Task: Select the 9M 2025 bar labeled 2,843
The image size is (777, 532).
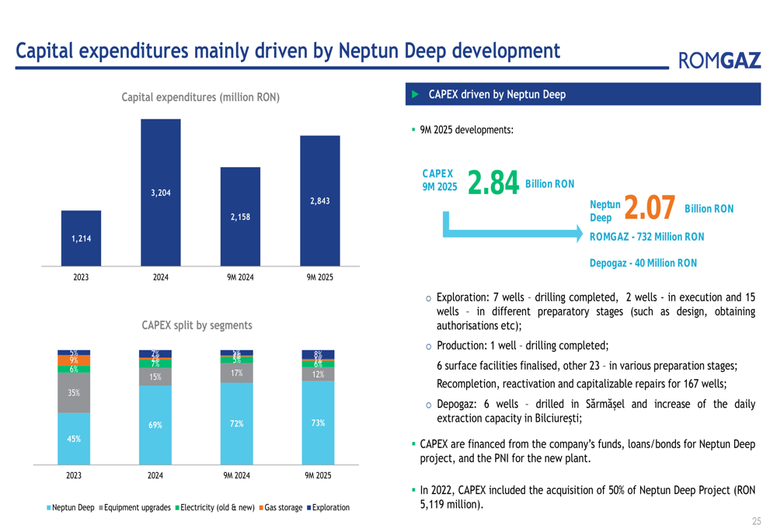Action: (x=319, y=200)
